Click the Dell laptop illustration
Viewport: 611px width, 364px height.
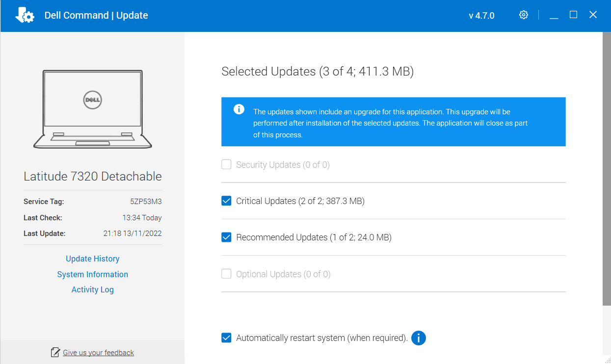93,109
